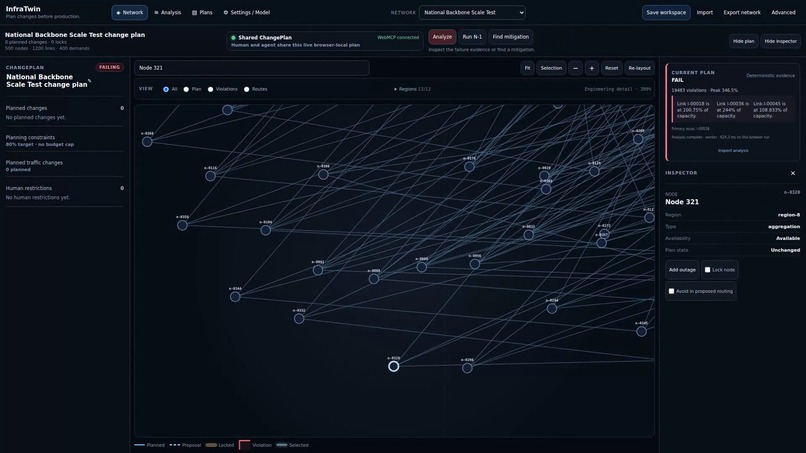The height and width of the screenshot is (453, 806).
Task: Click the Link l-00045 violation card
Action: (x=771, y=110)
